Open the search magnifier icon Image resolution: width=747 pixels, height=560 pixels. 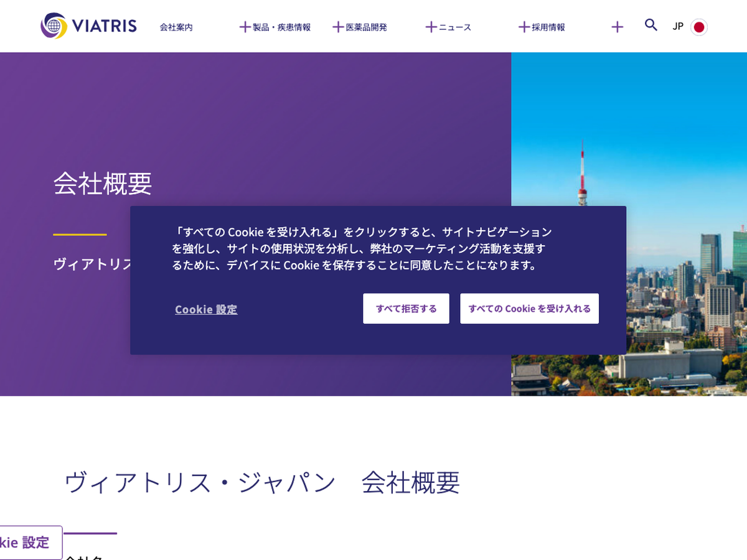(x=651, y=26)
